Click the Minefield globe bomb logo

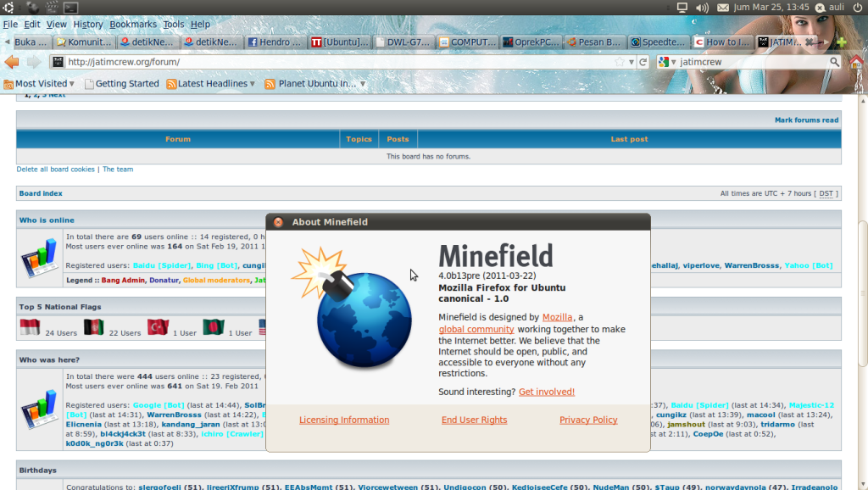tap(353, 308)
